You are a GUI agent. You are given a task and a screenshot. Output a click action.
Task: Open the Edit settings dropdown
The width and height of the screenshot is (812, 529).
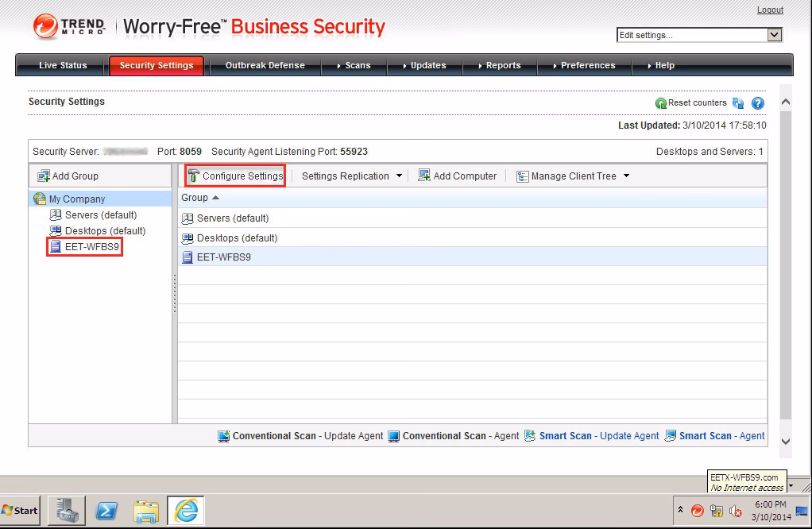click(774, 35)
